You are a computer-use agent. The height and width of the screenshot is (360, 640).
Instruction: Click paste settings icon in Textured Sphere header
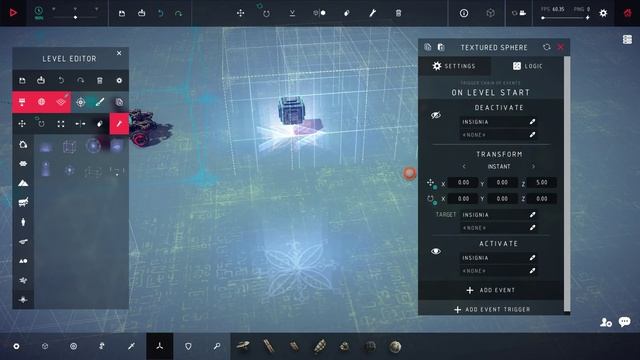click(441, 47)
